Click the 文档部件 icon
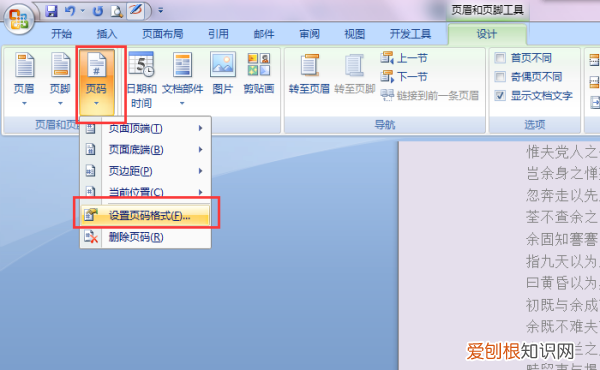This screenshot has width=600, height=370. point(183,65)
